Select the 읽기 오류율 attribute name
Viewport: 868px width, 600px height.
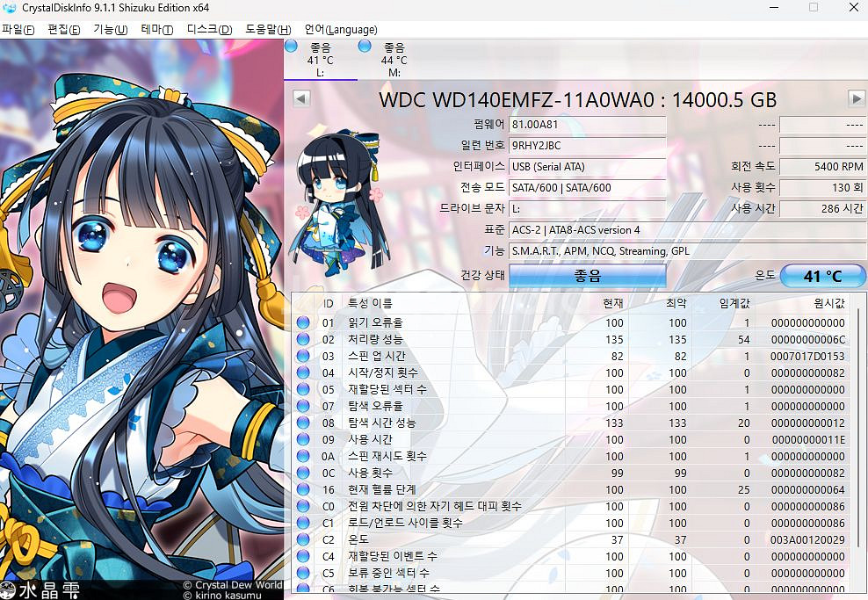(x=375, y=322)
